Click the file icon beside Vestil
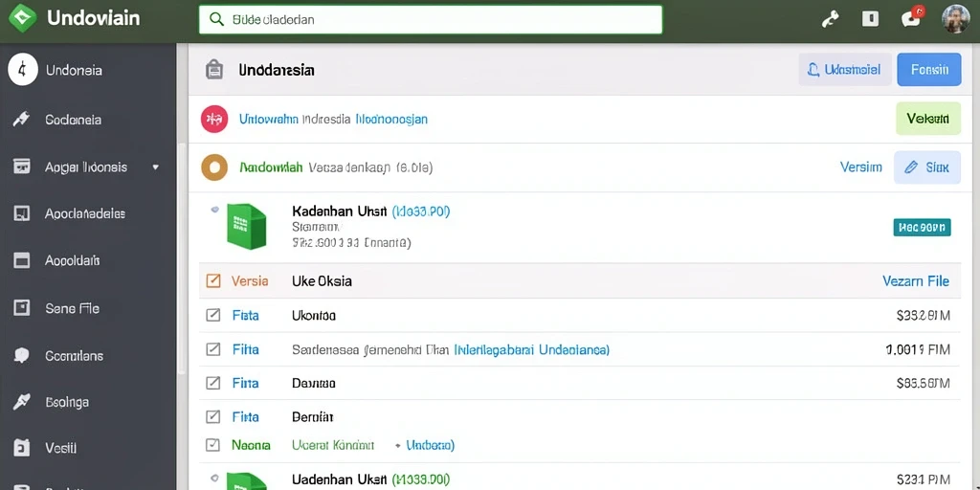Image resolution: width=980 pixels, height=490 pixels. [x=22, y=448]
